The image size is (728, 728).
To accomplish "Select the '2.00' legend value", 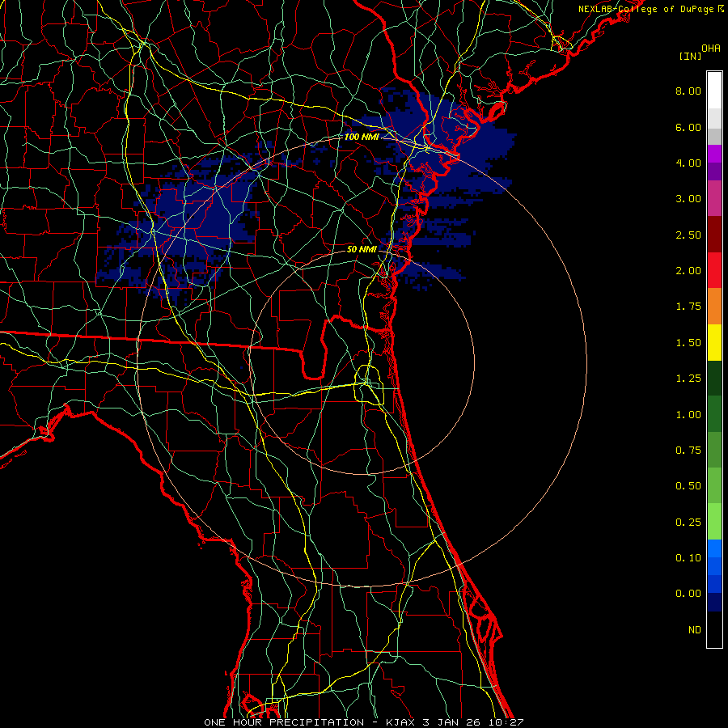I will 688,271.
